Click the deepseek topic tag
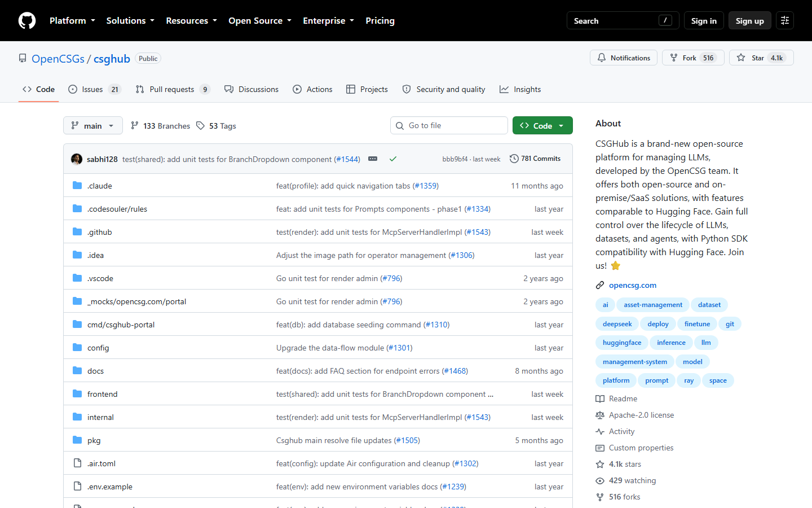Viewport: 812px width, 508px height. 617,324
